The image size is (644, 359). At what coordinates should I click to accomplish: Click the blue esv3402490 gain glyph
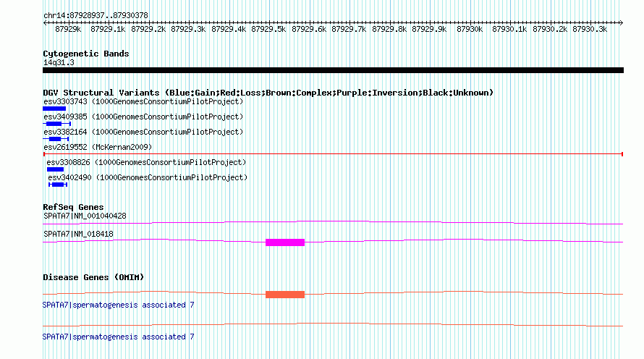[x=58, y=185]
